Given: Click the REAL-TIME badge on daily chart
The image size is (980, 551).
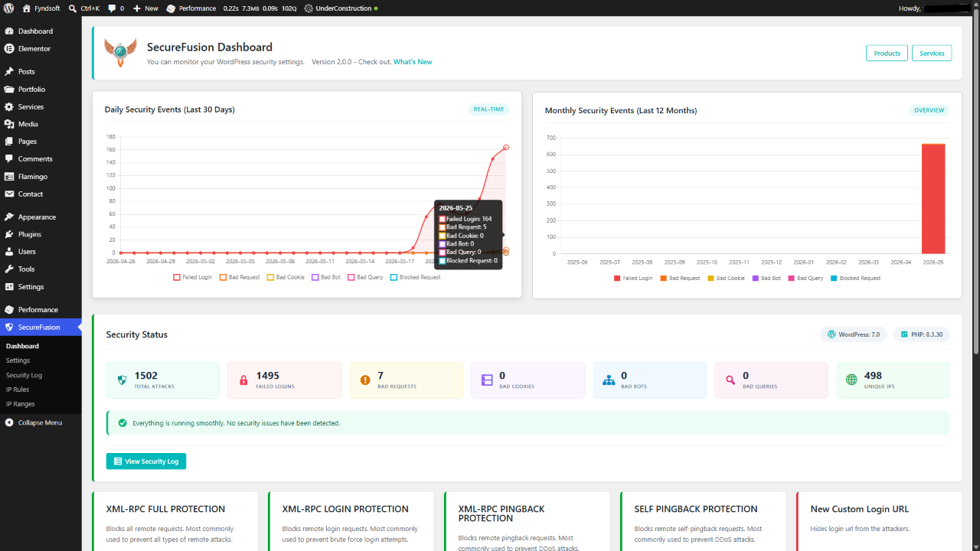Looking at the screenshot, I should [x=488, y=109].
